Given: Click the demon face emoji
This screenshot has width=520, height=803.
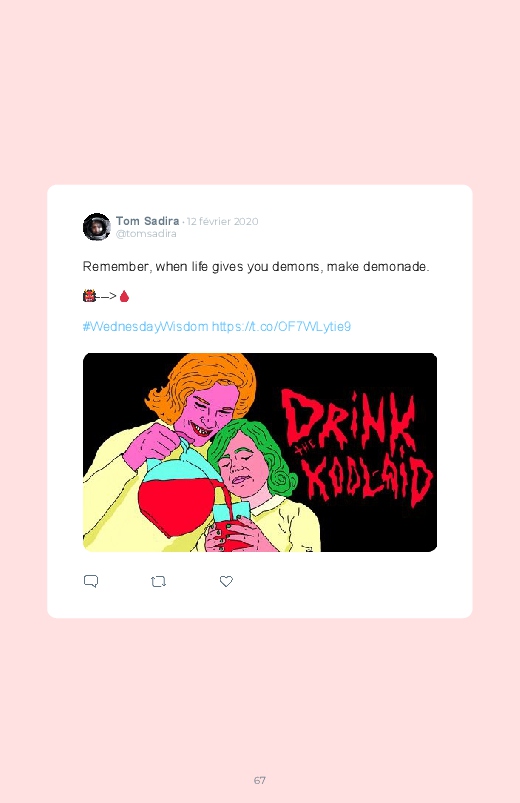Looking at the screenshot, I should (x=89, y=296).
